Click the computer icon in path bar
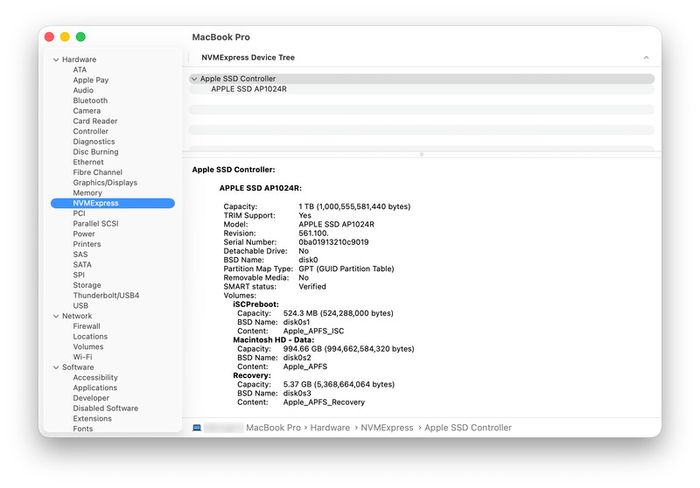Viewport: 700px width, 488px height. click(197, 428)
